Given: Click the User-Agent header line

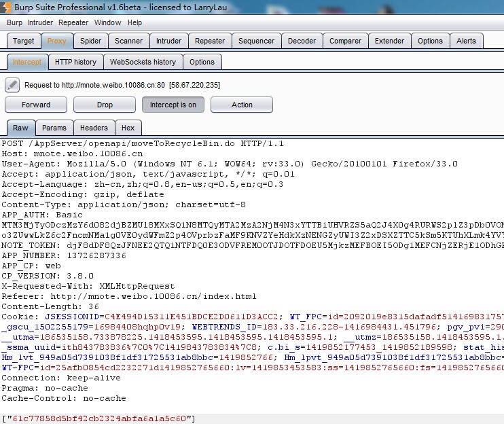Looking at the screenshot, I should [x=230, y=164].
